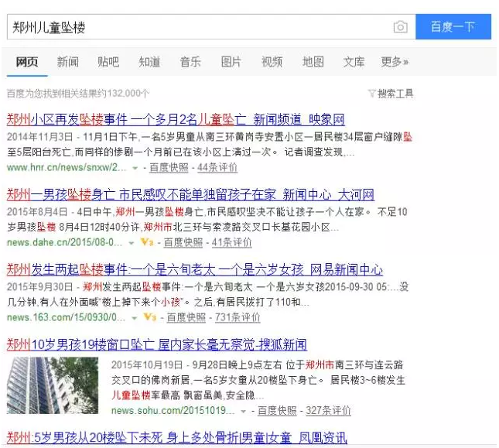Image resolution: width=499 pixels, height=448 pixels.
Task: Open result 郑州一男孩坠楼身亡 大河网
Action: click(190, 195)
